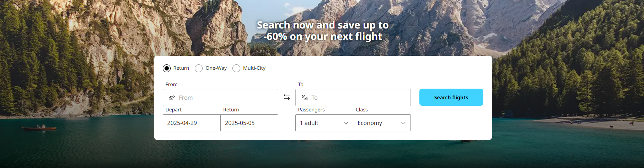644x168 pixels.
Task: Click the Depart label above the date
Action: point(173,110)
